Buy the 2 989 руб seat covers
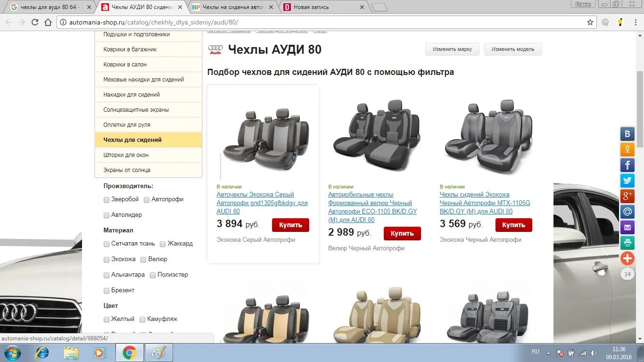Image resolution: width=644 pixels, height=362 pixels. [402, 233]
